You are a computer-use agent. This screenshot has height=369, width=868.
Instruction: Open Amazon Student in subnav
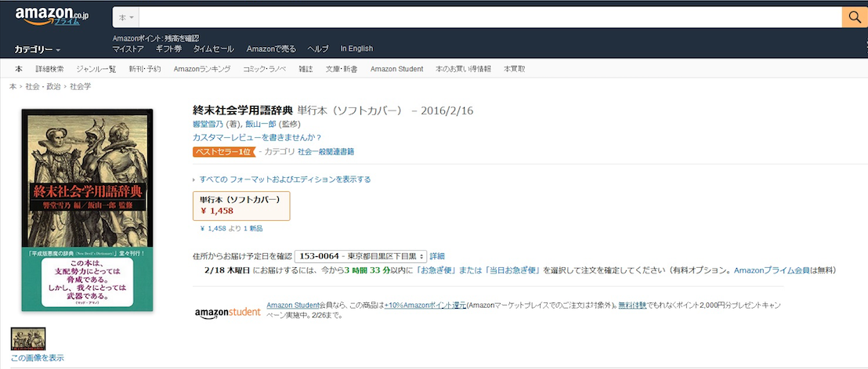pyautogui.click(x=397, y=69)
